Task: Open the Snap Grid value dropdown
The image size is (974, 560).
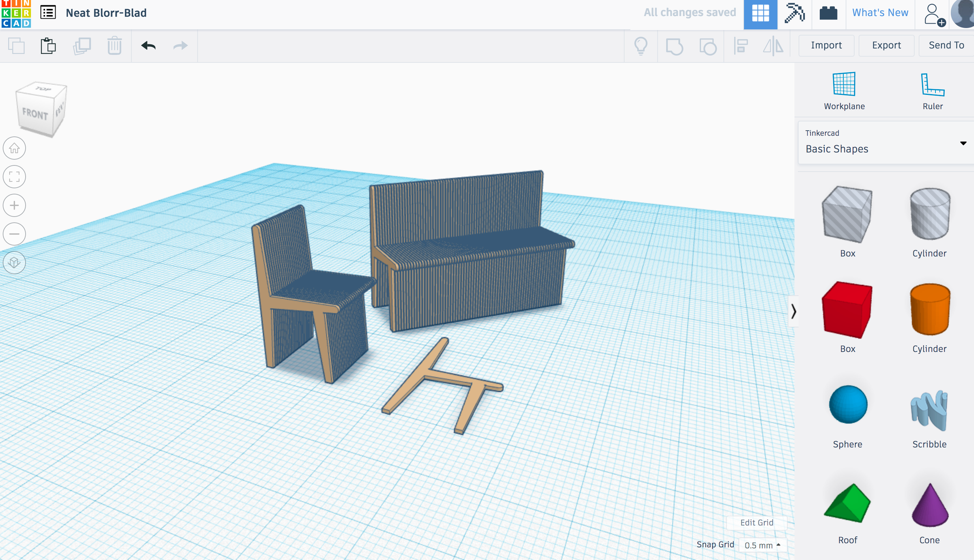Action: (x=762, y=545)
